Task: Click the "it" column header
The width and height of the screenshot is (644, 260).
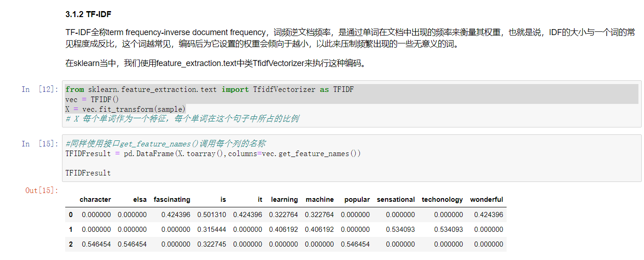Action: point(260,200)
